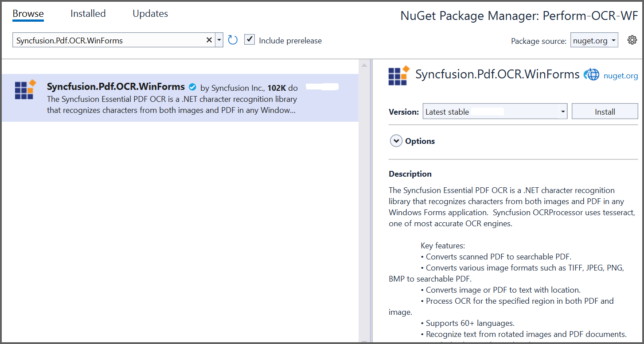Image resolution: width=644 pixels, height=344 pixels.
Task: Click the refresh icon beside search box
Action: pos(233,40)
